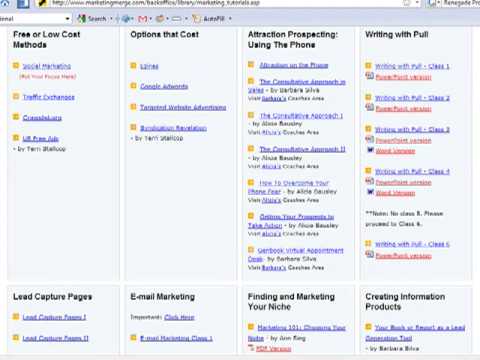The height and width of the screenshot is (360, 480).
Task: Open PowerPoint version link under Class 1
Action: tap(404, 77)
